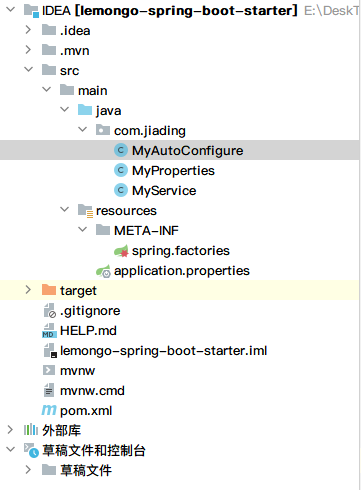Expand the 外部库 node arrow
This screenshot has height=490, width=361.
pyautogui.click(x=10, y=430)
